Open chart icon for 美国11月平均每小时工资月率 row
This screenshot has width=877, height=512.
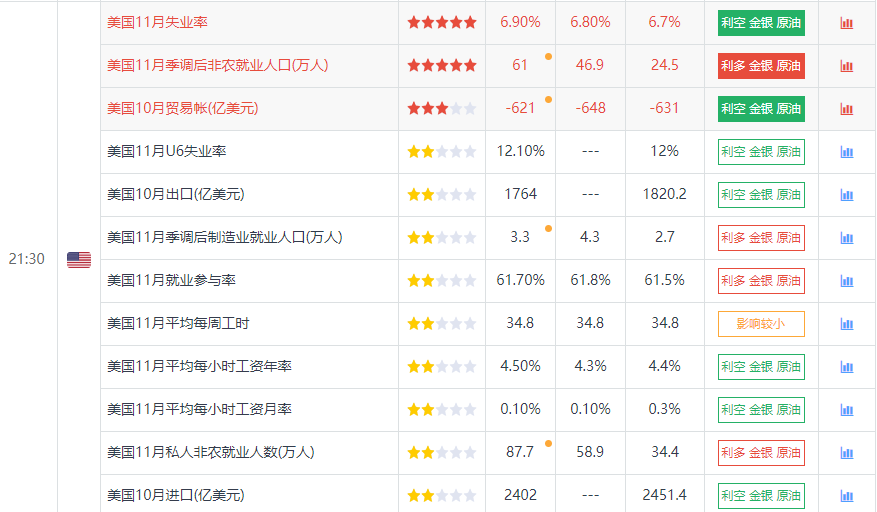tap(847, 410)
